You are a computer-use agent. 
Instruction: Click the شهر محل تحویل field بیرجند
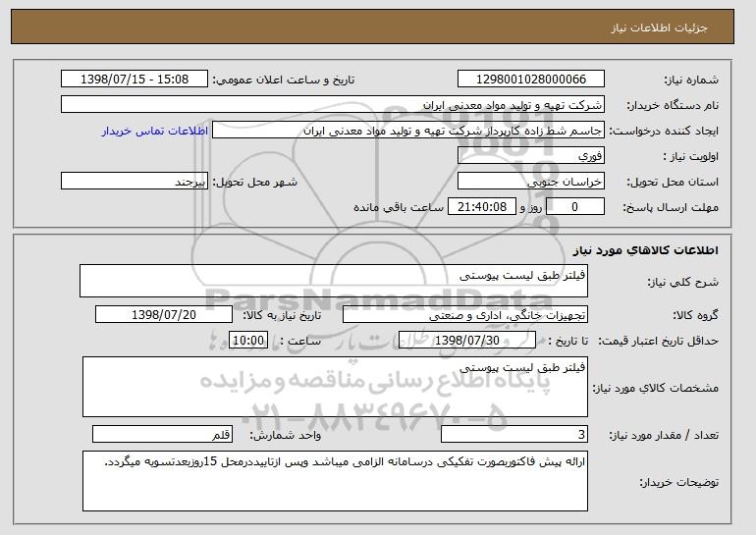(135, 182)
